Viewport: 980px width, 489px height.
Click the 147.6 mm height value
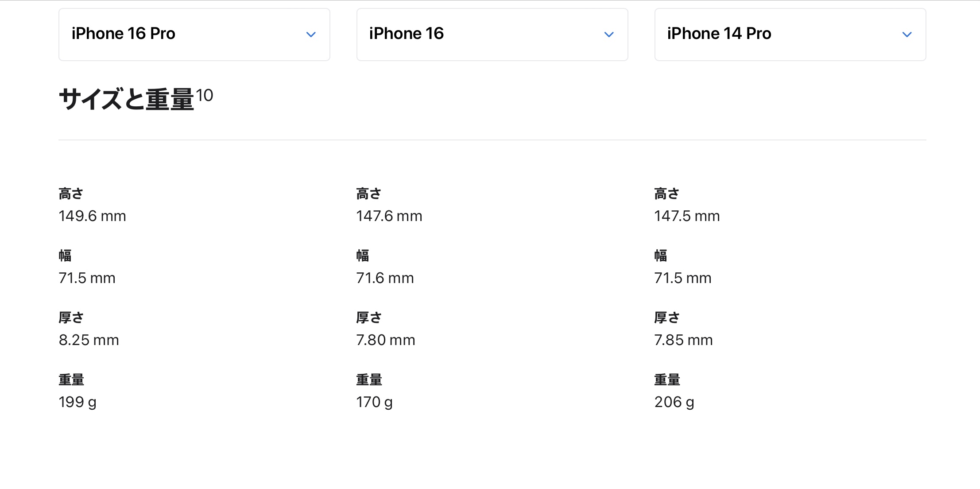pos(389,216)
